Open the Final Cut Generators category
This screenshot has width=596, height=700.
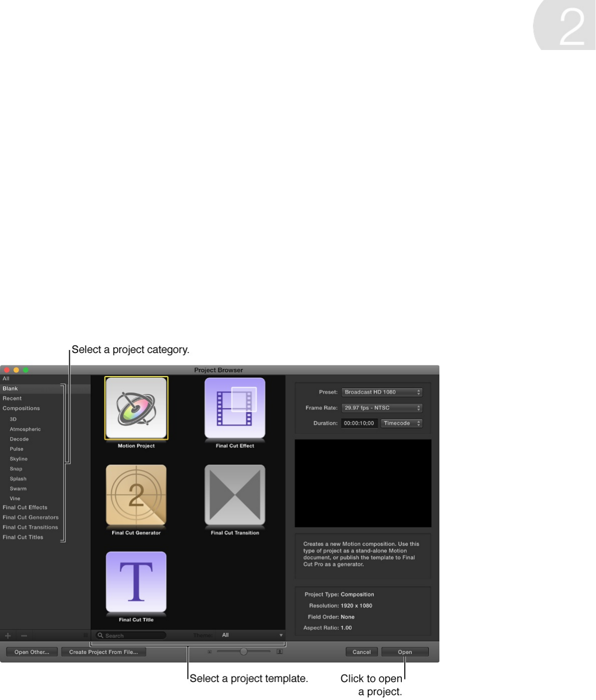31,517
